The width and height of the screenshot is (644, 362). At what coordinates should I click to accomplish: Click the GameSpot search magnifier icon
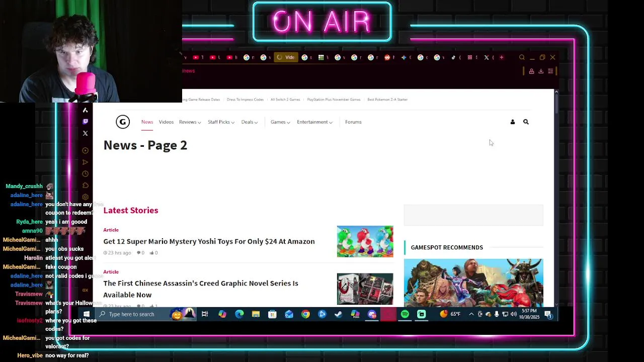[x=526, y=122]
